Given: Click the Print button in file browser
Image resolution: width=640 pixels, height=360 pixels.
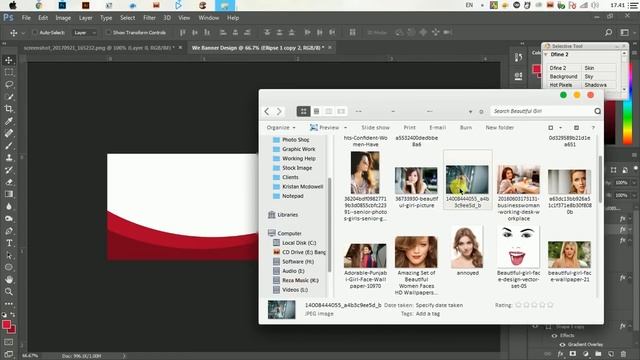Looking at the screenshot, I should (x=409, y=127).
